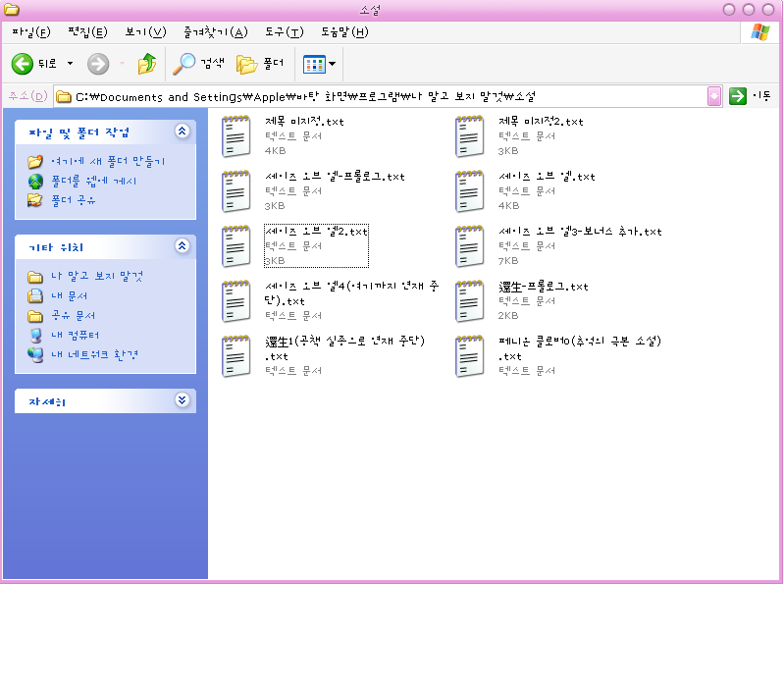Collapse the 기타 위치 panel

click(182, 245)
